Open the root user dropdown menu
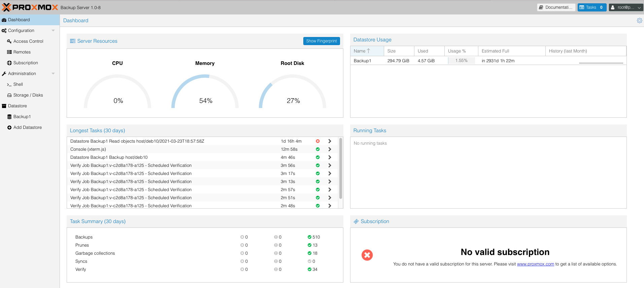Image resolution: width=644 pixels, height=288 pixels. [626, 7]
